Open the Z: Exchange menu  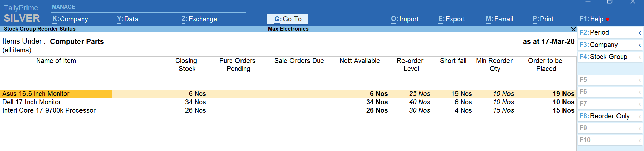click(x=199, y=19)
